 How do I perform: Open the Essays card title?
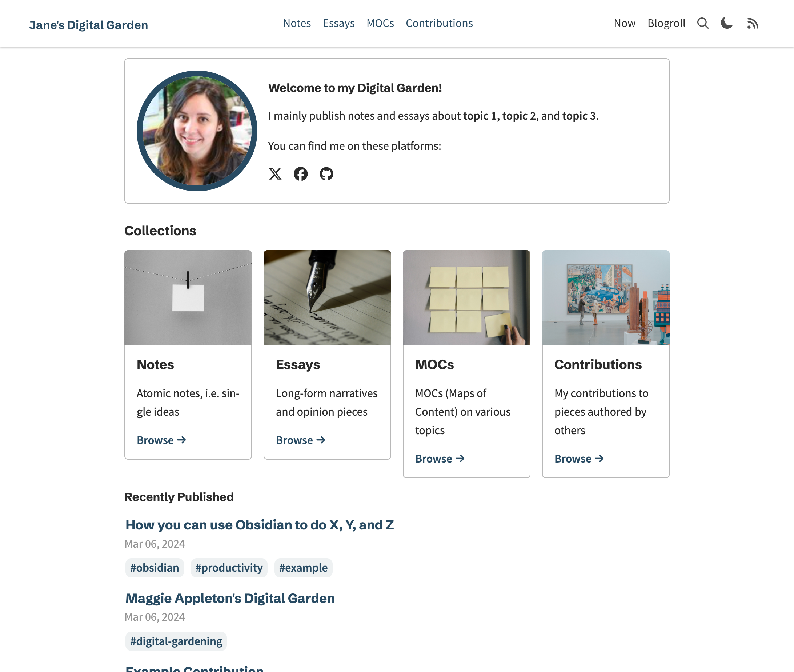click(x=298, y=365)
